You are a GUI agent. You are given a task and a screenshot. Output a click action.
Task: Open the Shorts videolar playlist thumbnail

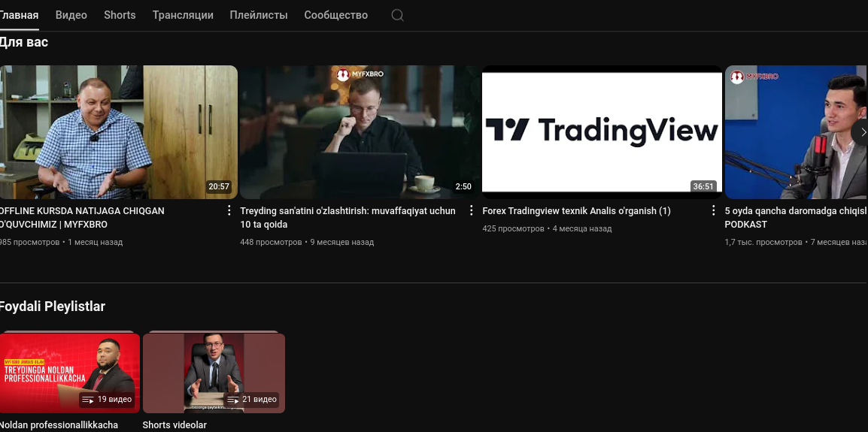pos(214,372)
